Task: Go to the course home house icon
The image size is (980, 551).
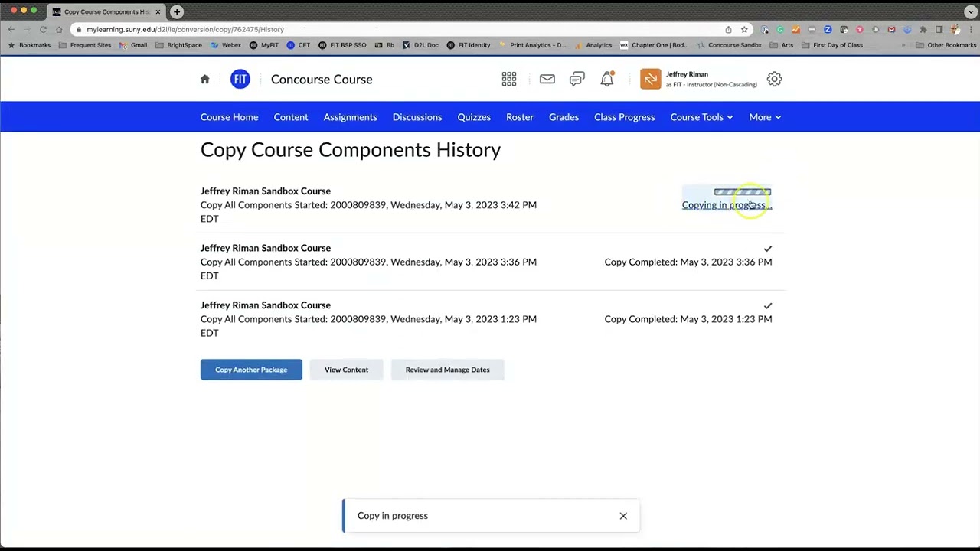Action: point(204,79)
